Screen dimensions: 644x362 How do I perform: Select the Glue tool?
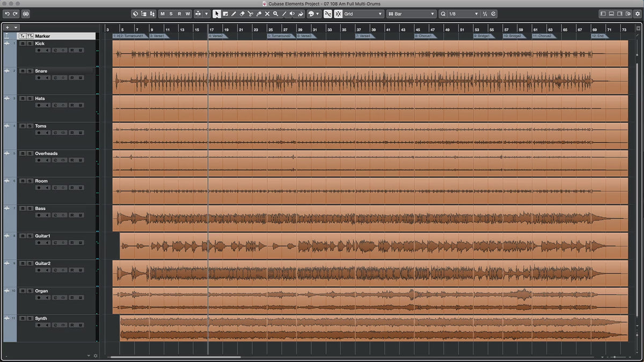click(259, 14)
